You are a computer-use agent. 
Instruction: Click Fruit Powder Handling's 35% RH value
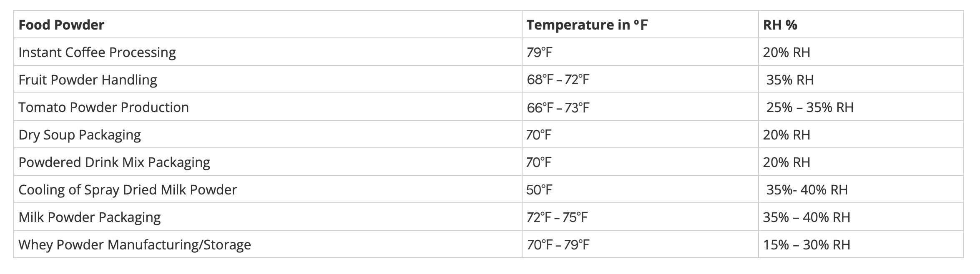(790, 80)
